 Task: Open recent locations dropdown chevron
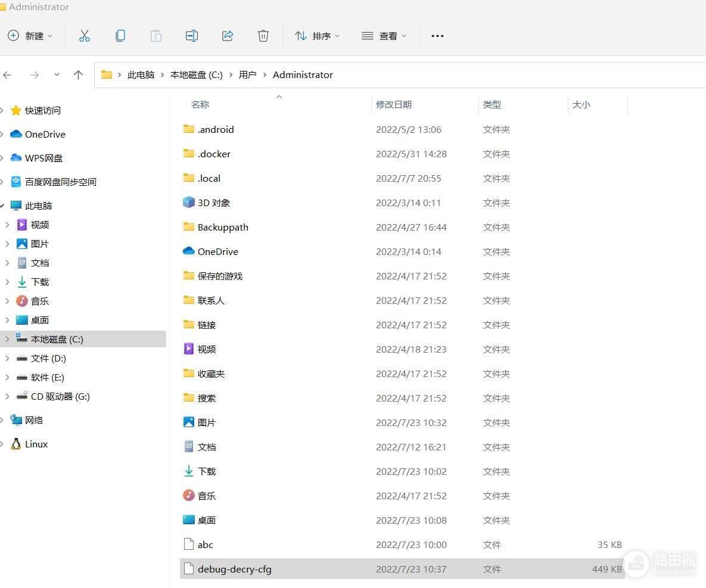click(x=57, y=75)
